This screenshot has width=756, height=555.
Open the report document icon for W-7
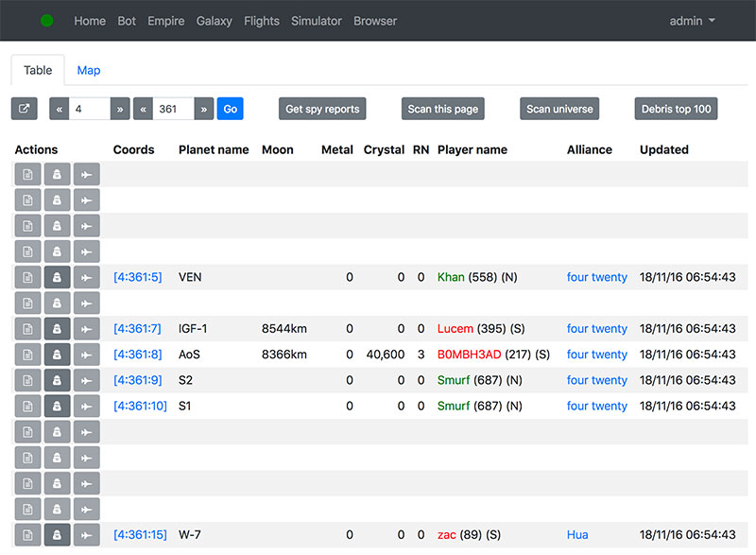[x=27, y=535]
